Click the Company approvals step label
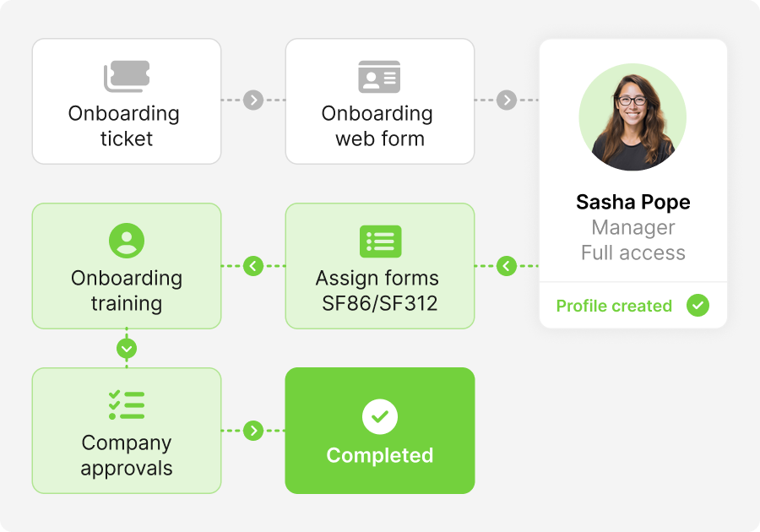Image resolution: width=760 pixels, height=532 pixels. [127, 455]
